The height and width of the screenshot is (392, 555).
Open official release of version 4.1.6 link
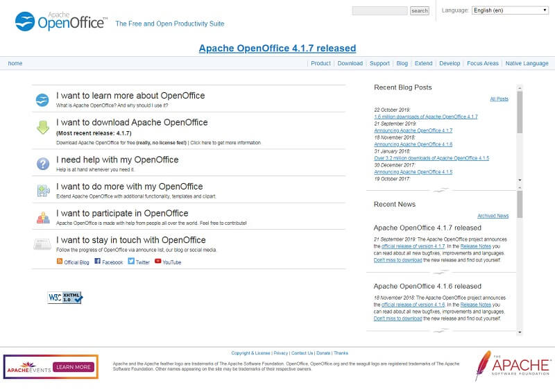click(x=413, y=305)
